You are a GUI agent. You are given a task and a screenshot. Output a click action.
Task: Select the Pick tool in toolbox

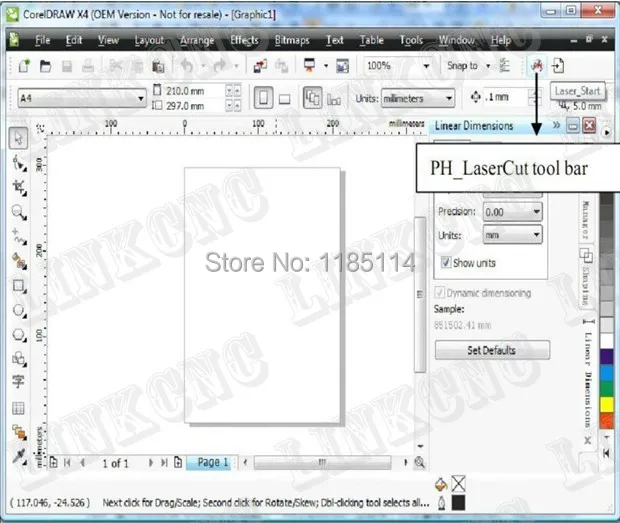18,138
